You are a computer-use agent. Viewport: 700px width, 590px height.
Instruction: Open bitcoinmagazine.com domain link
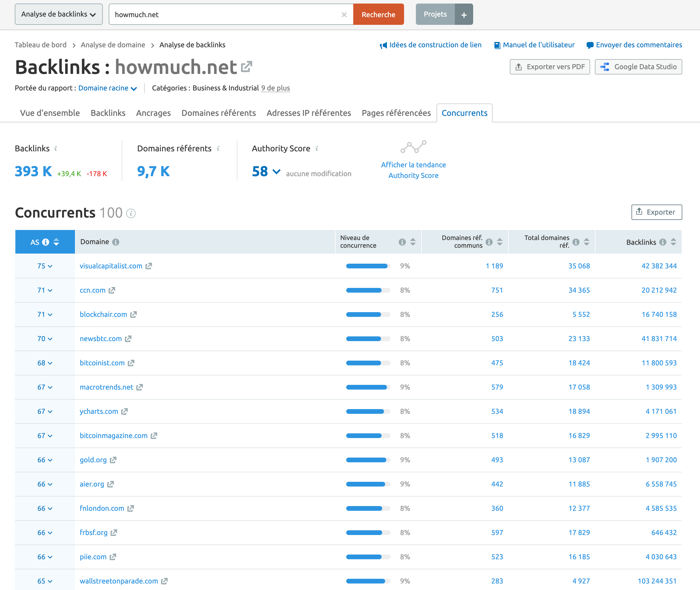tap(114, 436)
